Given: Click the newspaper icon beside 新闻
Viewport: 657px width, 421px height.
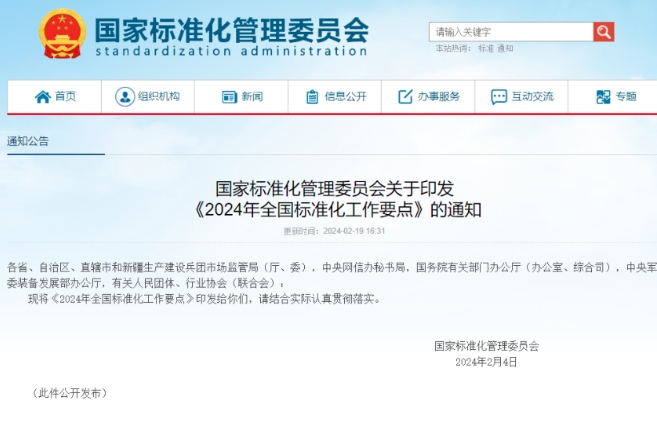Looking at the screenshot, I should (229, 97).
